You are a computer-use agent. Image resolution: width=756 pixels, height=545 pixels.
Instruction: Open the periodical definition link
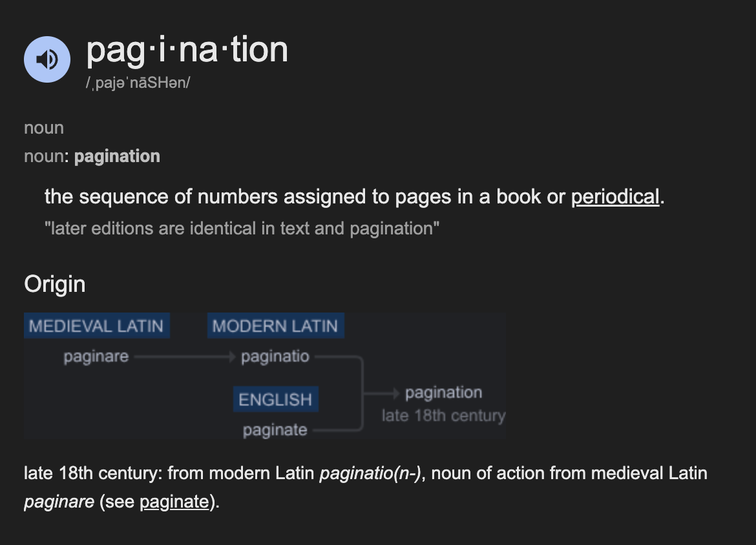click(614, 196)
